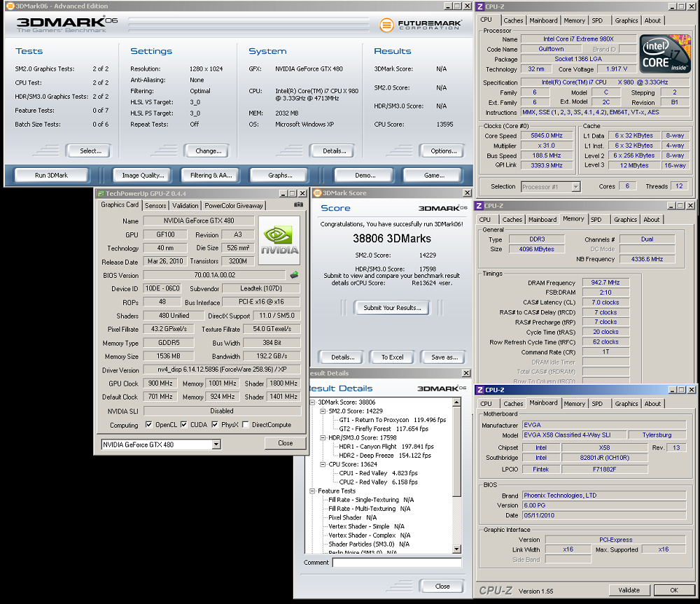Click the 3DMark Score window title icon

[x=317, y=193]
